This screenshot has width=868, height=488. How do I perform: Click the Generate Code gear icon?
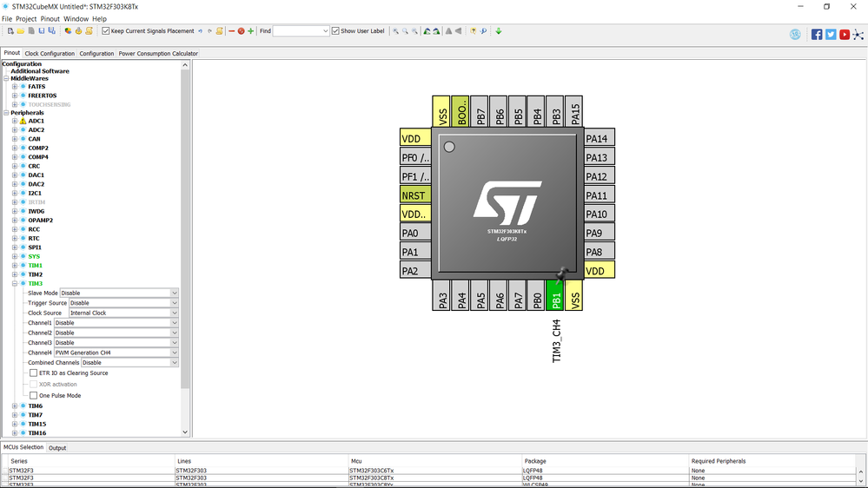pos(78,31)
